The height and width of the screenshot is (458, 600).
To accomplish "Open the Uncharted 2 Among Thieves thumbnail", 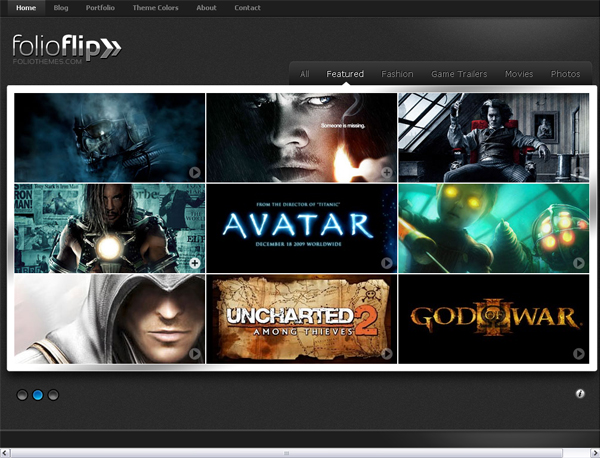I will (302, 319).
